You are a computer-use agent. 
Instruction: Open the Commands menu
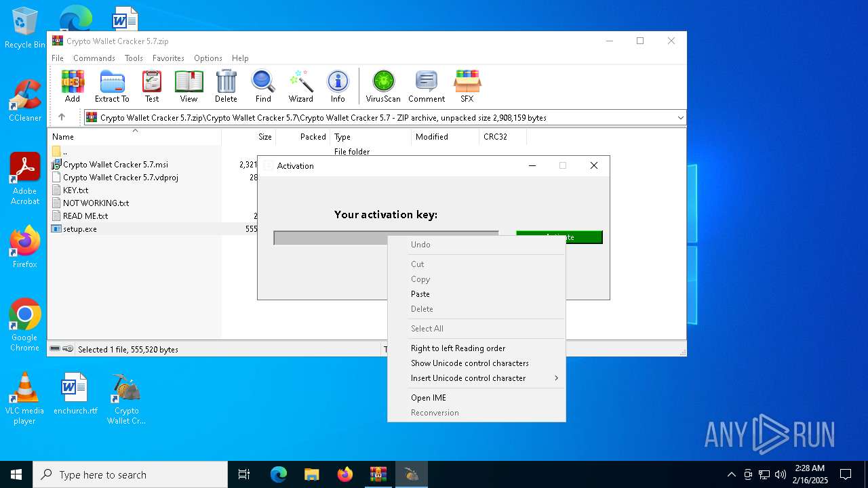pos(94,58)
